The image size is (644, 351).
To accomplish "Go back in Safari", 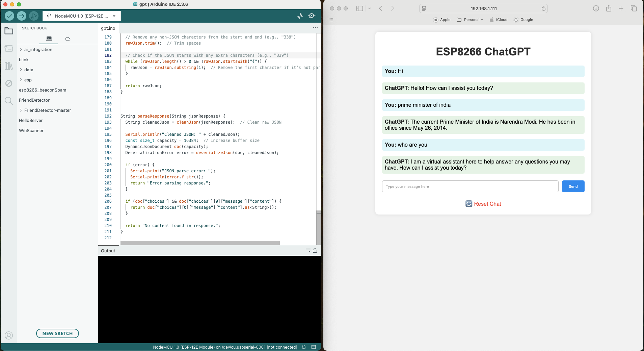I will 381,8.
